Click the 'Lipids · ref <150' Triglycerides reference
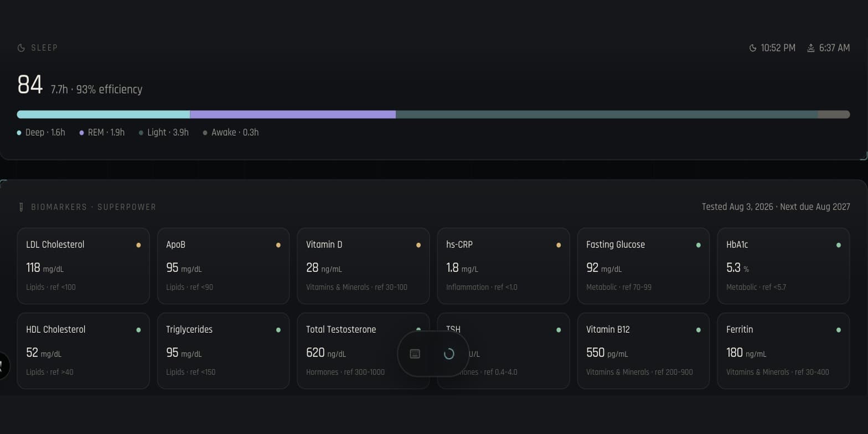868x434 pixels. tap(191, 373)
